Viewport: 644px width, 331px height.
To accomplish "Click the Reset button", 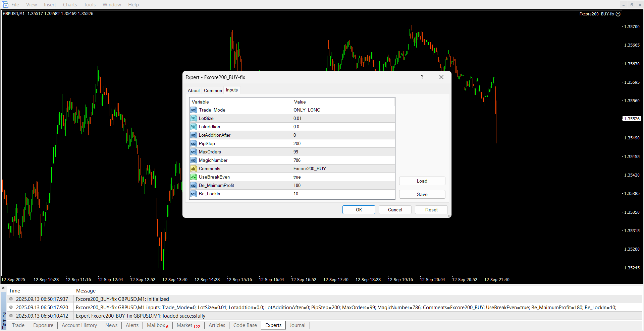I will pos(431,210).
